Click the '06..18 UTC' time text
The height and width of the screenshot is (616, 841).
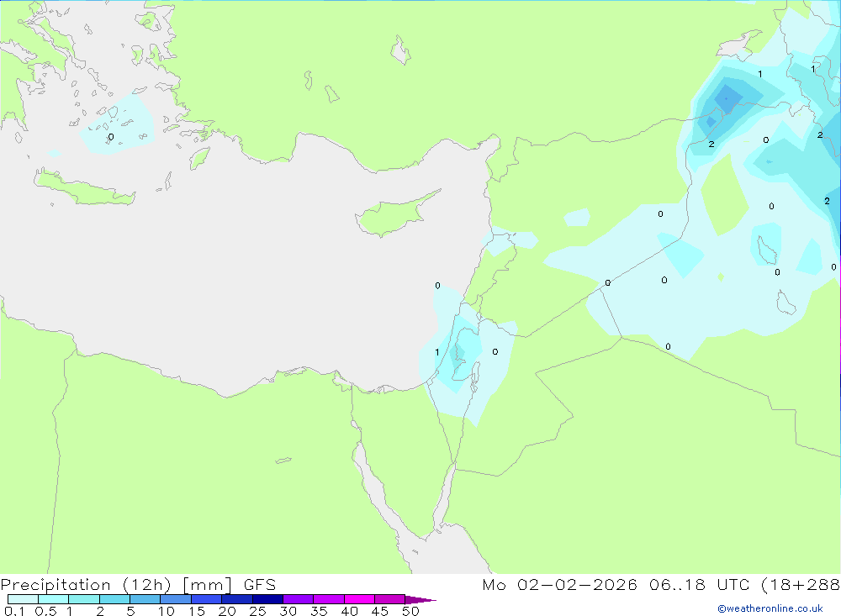700,585
